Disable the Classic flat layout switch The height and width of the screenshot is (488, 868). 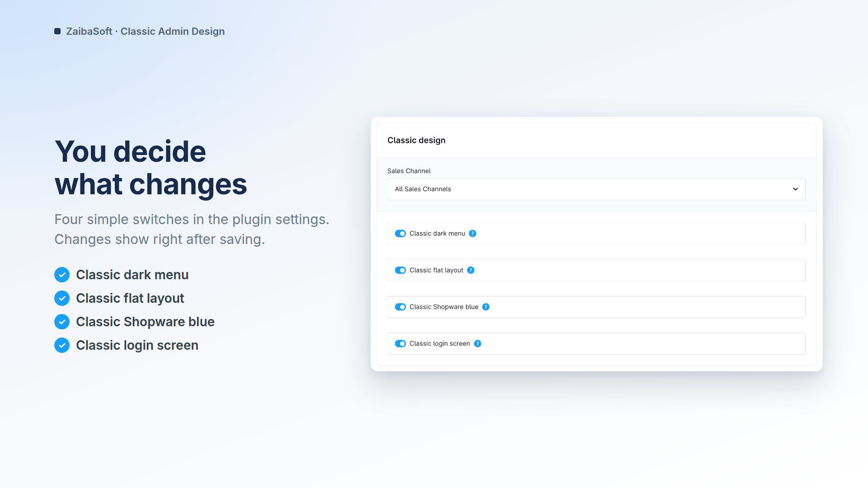400,270
